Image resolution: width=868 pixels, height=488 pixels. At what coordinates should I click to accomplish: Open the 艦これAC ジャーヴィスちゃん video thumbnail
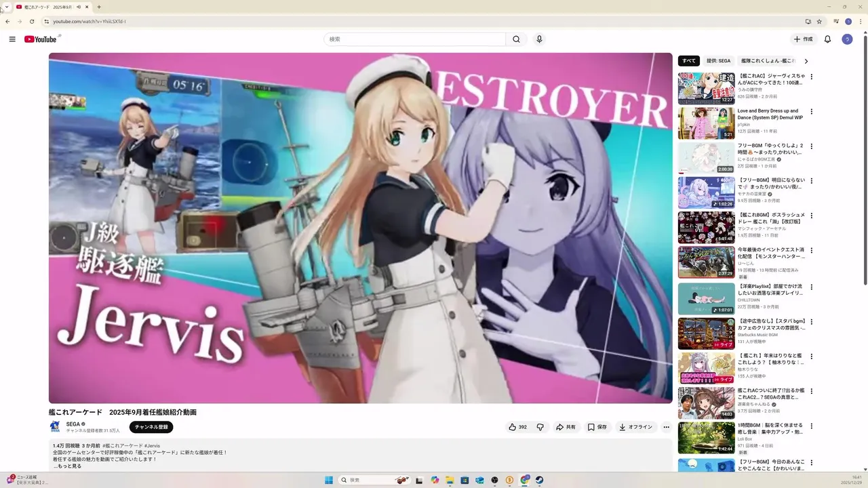[706, 88]
